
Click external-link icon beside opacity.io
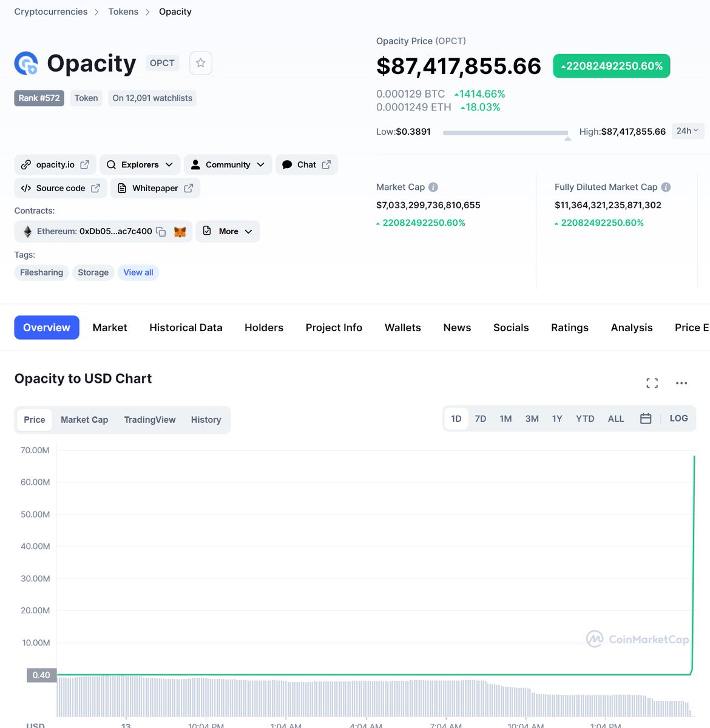(x=85, y=164)
